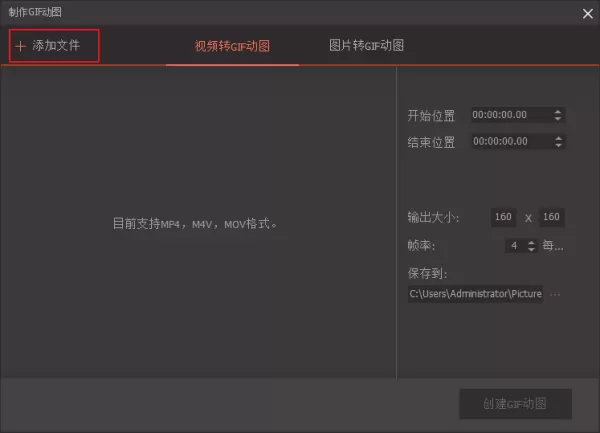Decrease the 开始位置 time with down arrow
Image resolution: width=600 pixels, height=433 pixels.
click(x=558, y=118)
